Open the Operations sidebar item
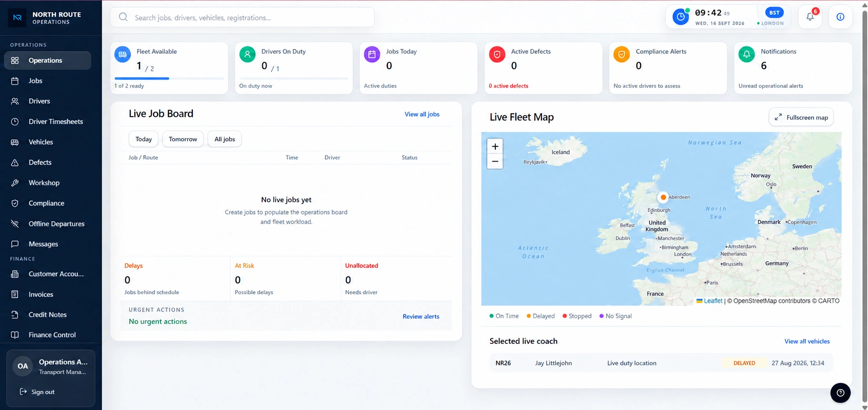868x410 pixels. 48,60
